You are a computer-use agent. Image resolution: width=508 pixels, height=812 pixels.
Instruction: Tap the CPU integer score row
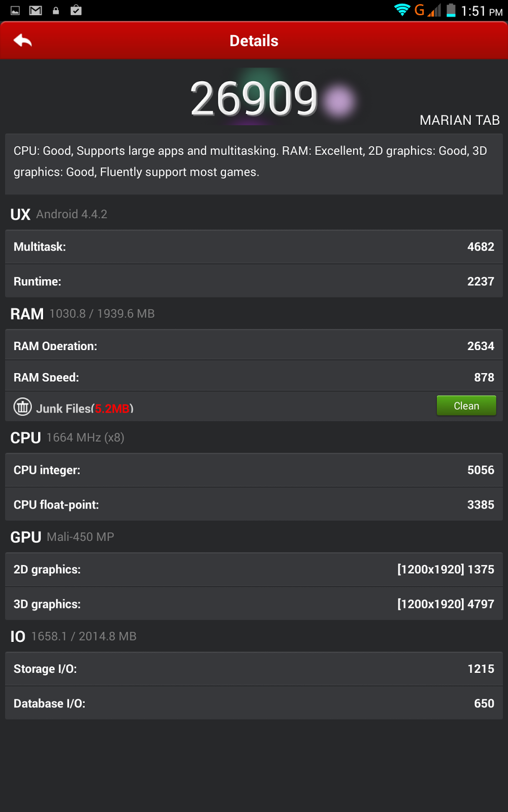254,470
